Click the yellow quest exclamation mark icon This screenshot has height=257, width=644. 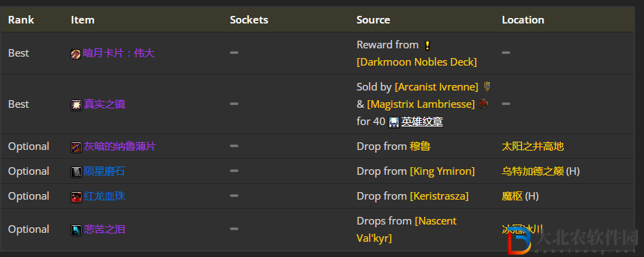pos(427,46)
